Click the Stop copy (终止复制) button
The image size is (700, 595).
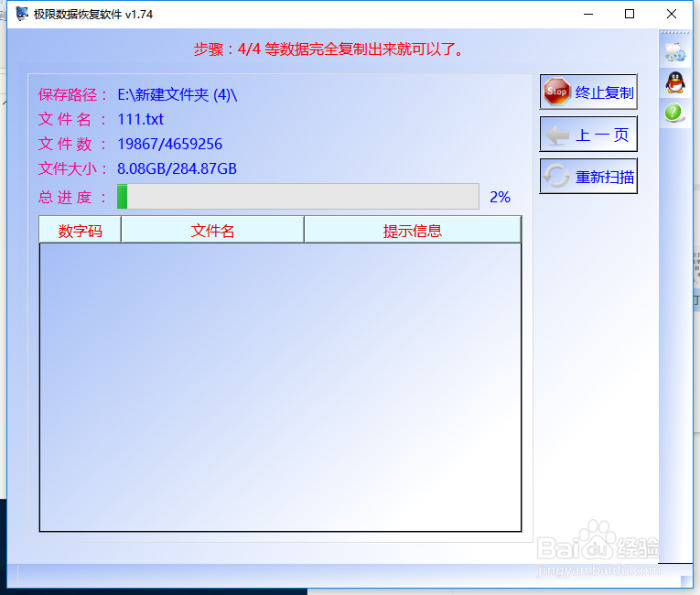click(588, 92)
